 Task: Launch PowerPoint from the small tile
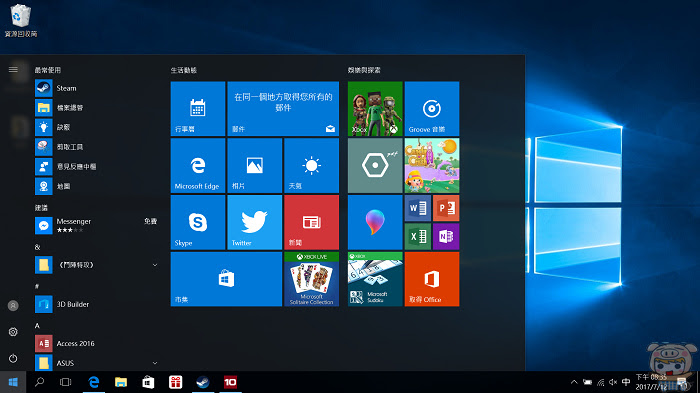[x=446, y=208]
